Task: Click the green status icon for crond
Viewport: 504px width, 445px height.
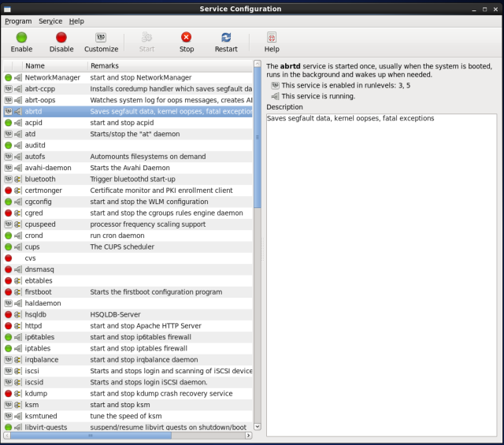Action: [x=9, y=235]
